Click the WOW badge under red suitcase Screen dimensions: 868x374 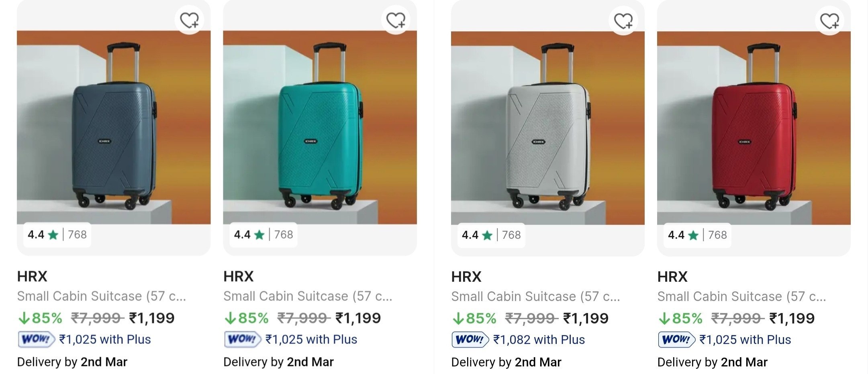676,340
